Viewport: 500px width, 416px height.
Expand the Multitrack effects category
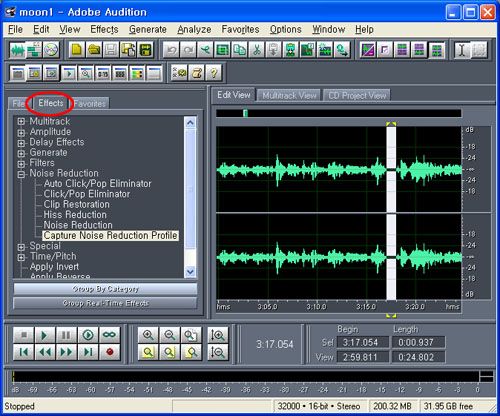(x=21, y=121)
